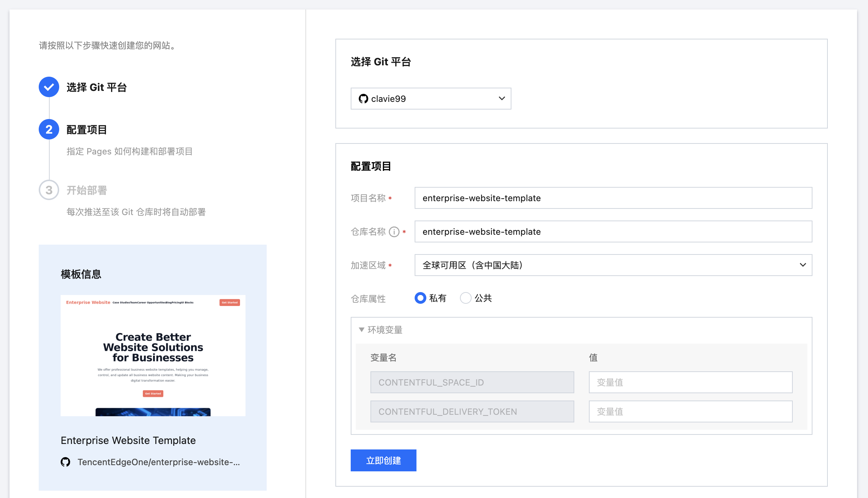Click the Enterprise Website template preview thumbnail
Screen dimensions: 868x498
[153, 355]
